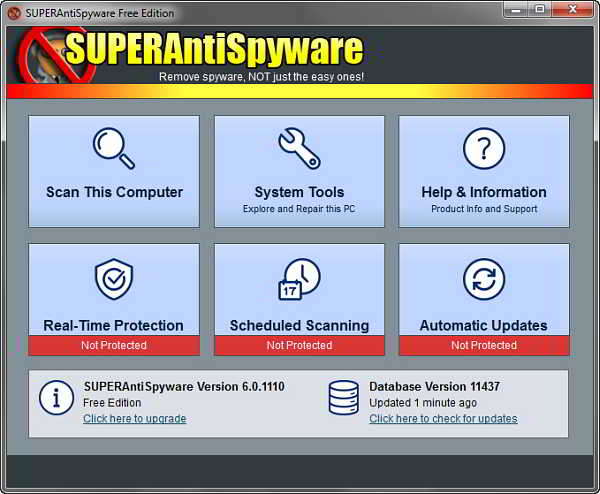Toggle Real-Time Protection Not Protected status
The height and width of the screenshot is (494, 600).
114,345
